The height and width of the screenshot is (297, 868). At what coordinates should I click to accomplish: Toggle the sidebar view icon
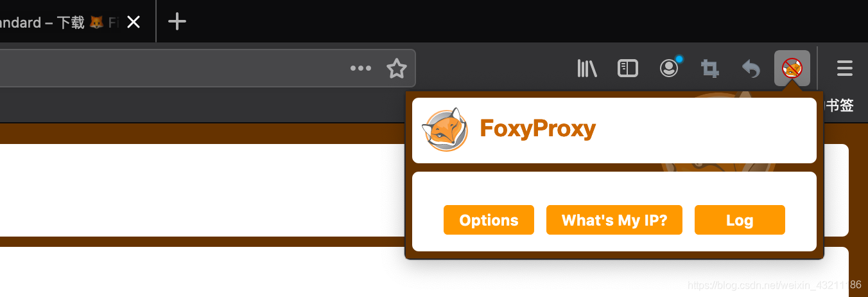[628, 68]
